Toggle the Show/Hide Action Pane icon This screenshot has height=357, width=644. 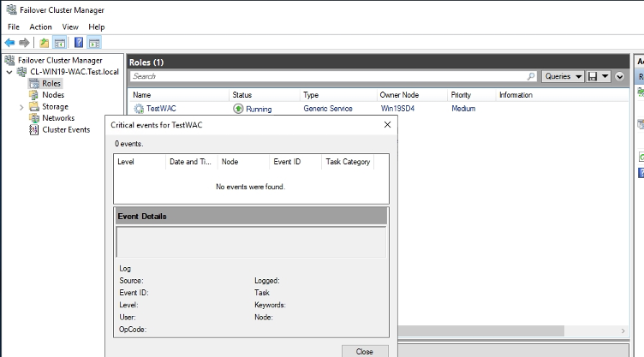[x=94, y=43]
